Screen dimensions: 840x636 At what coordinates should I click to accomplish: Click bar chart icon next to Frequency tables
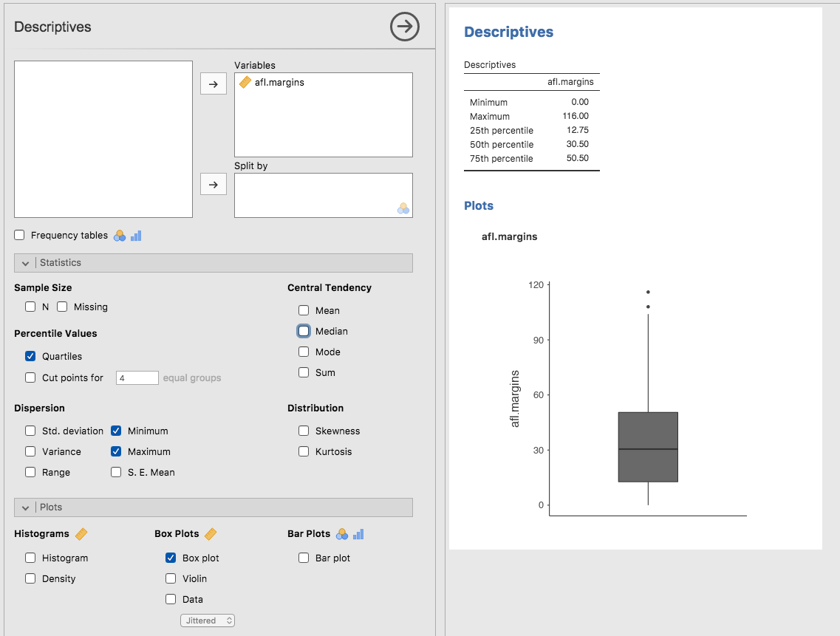(x=136, y=236)
